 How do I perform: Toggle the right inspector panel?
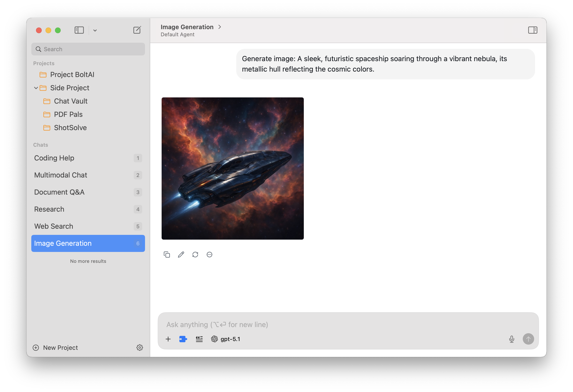click(x=532, y=30)
